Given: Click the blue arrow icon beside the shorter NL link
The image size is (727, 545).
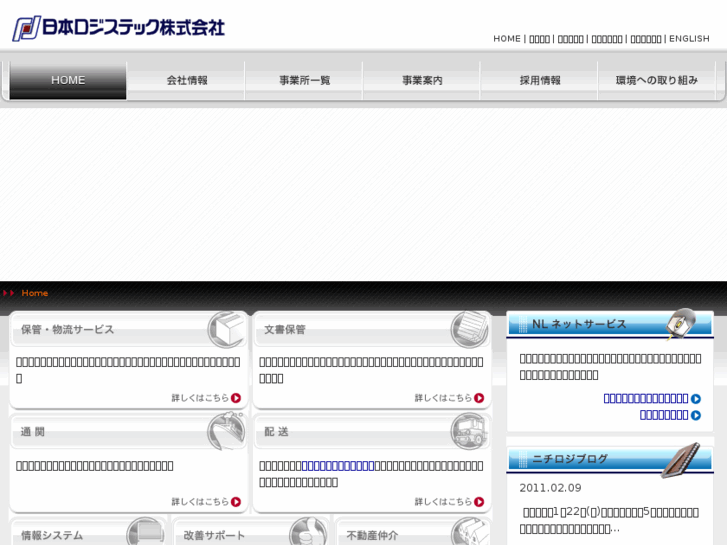Looking at the screenshot, I should (x=695, y=416).
